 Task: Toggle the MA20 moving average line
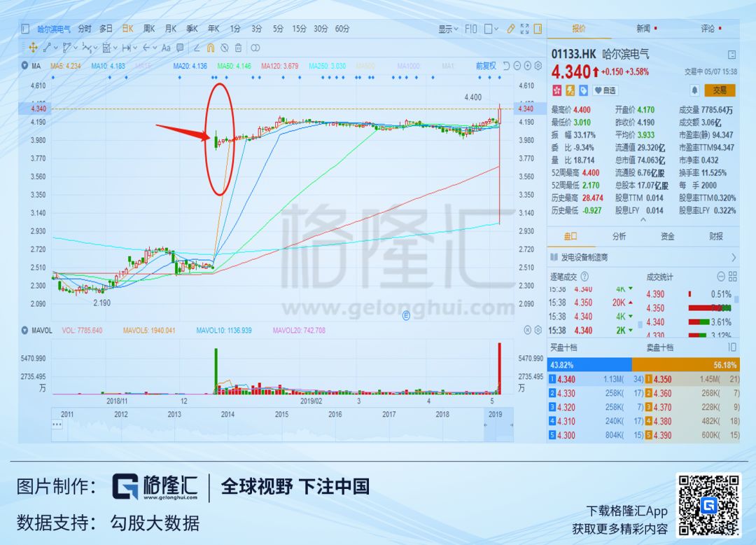[x=190, y=66]
